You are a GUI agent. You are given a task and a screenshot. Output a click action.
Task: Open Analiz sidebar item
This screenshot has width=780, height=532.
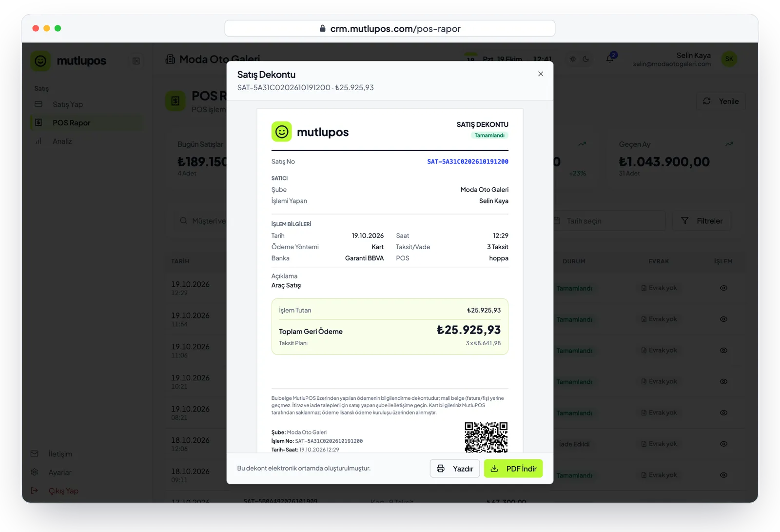87,141
